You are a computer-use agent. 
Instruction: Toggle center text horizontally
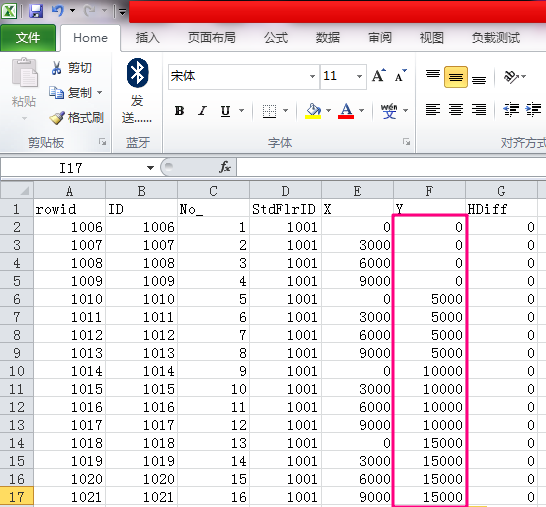click(x=455, y=110)
